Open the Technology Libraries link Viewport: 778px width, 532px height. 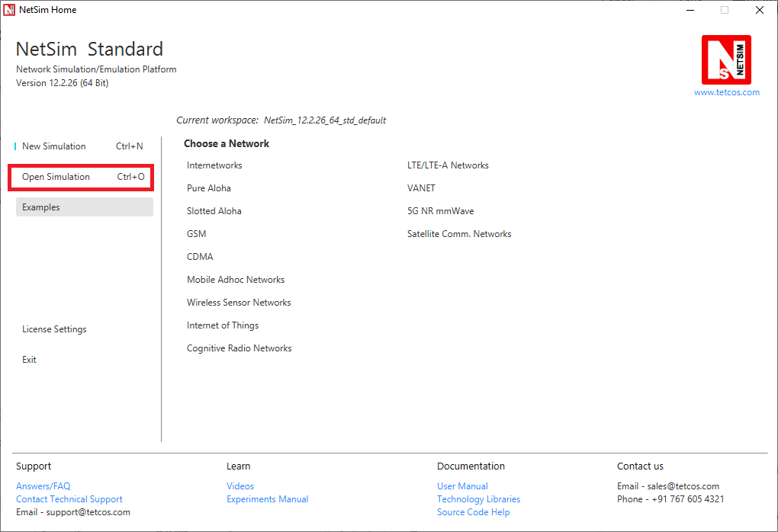point(479,498)
